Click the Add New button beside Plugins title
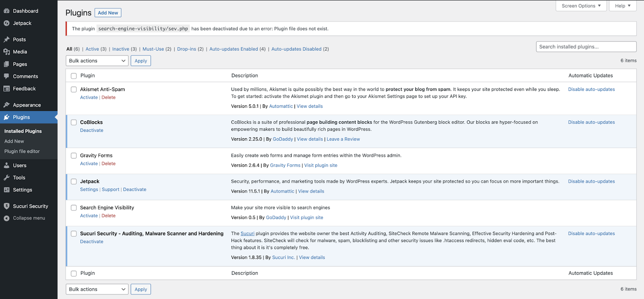The height and width of the screenshot is (299, 644). pyautogui.click(x=108, y=13)
